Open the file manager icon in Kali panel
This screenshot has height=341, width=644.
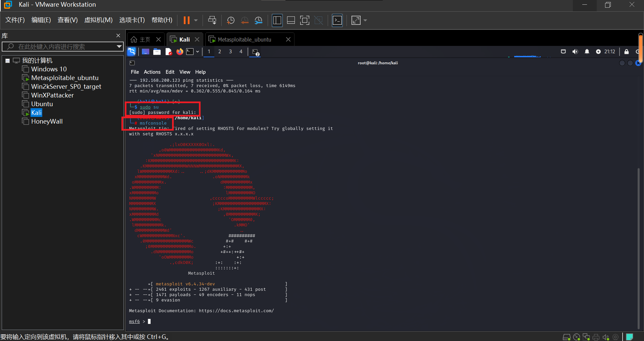(157, 52)
